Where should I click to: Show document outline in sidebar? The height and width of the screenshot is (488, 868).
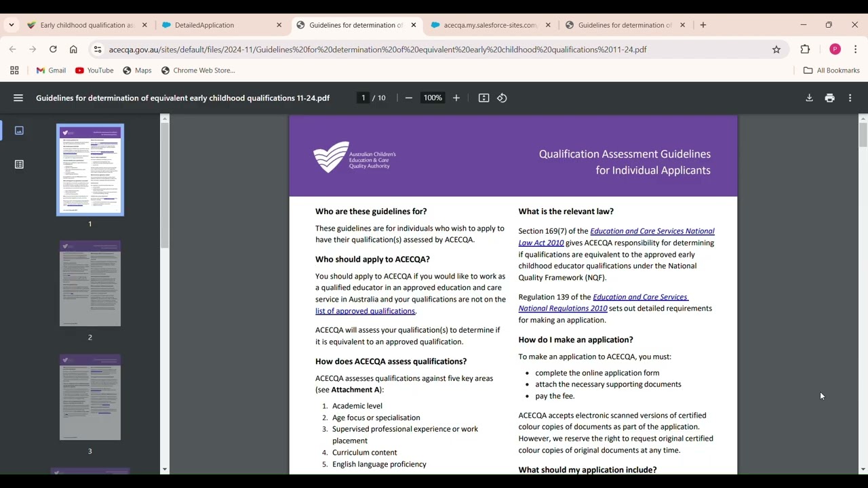(x=19, y=165)
